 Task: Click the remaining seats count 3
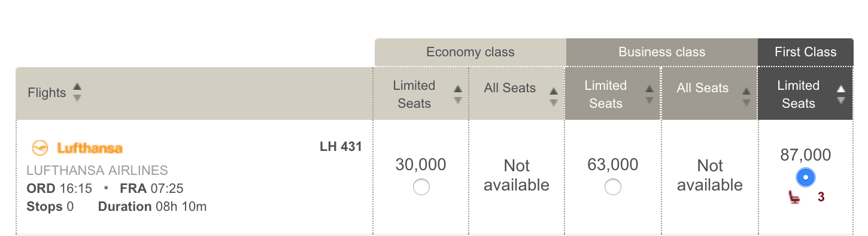(821, 196)
